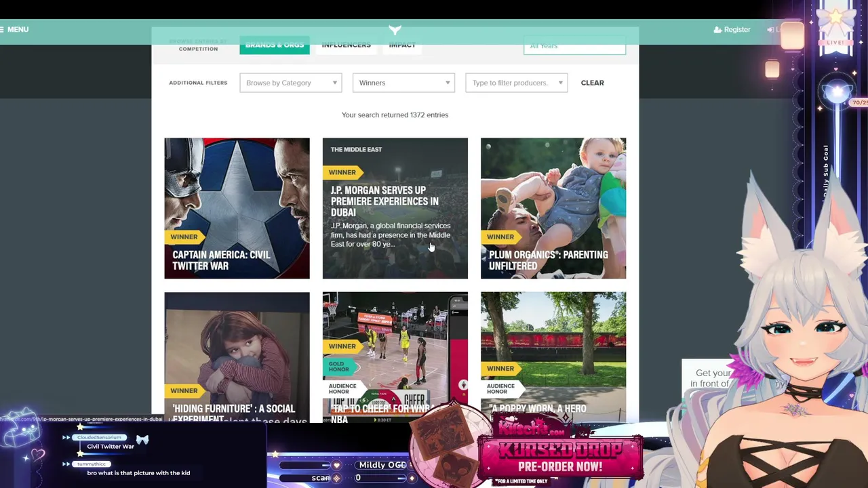Open the 'A Poppy Worn, A Hero' entry
Viewport: 868px width, 488px height.
[553, 357]
